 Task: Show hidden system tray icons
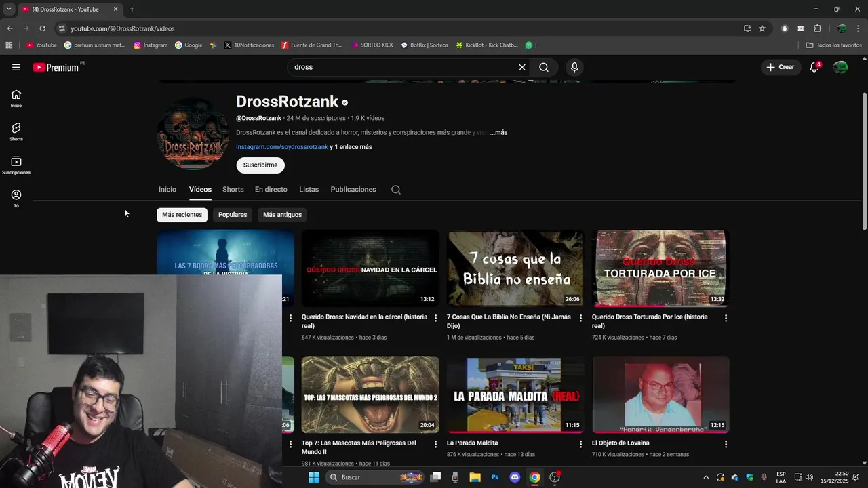click(705, 477)
